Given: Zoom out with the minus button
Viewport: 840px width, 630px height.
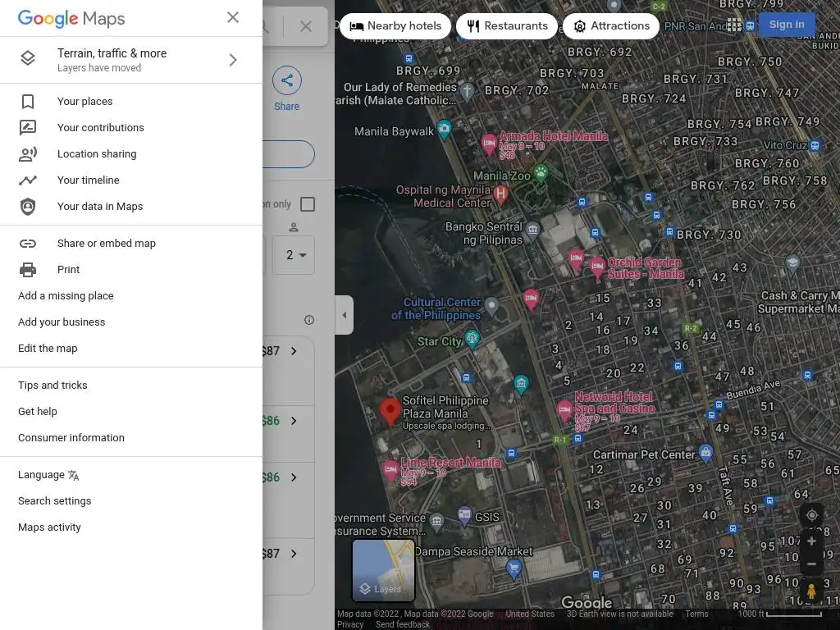Looking at the screenshot, I should (811, 564).
